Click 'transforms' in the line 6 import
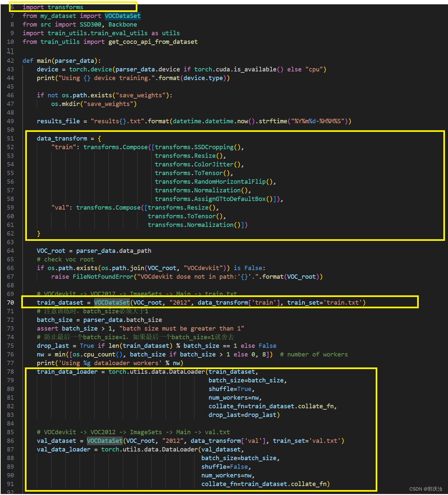The image size is (448, 495). [x=65, y=7]
